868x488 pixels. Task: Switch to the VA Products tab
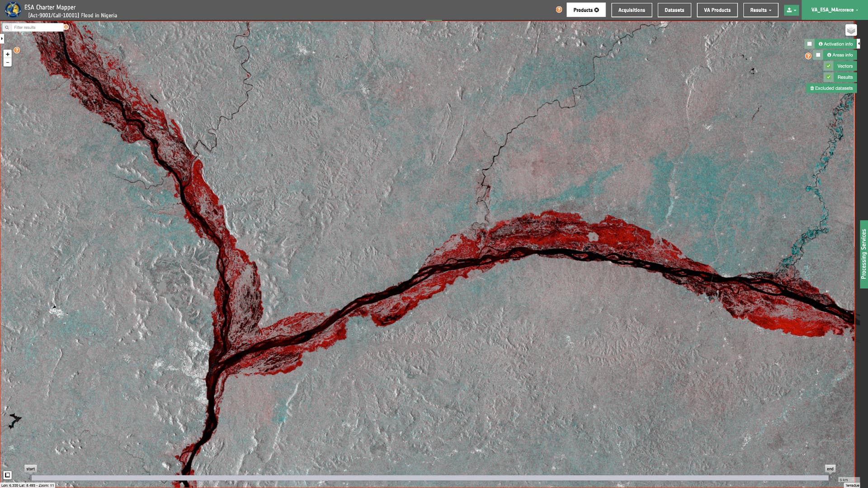(717, 10)
